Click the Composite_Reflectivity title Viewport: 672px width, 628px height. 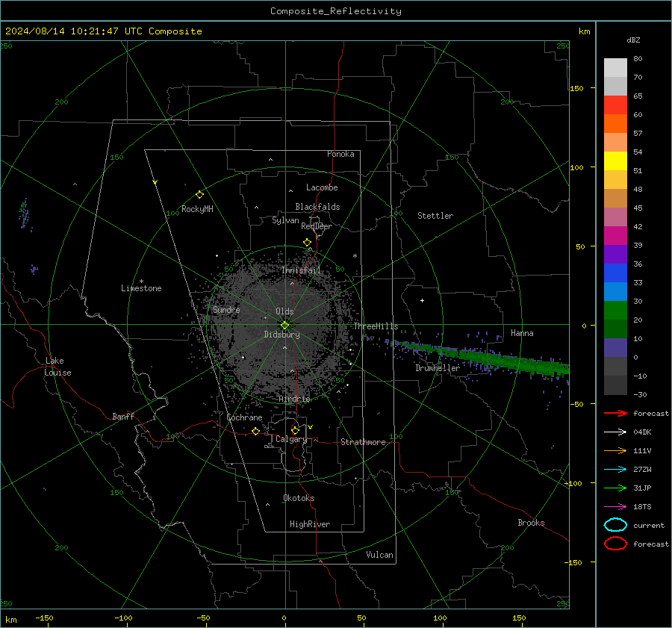pos(335,11)
